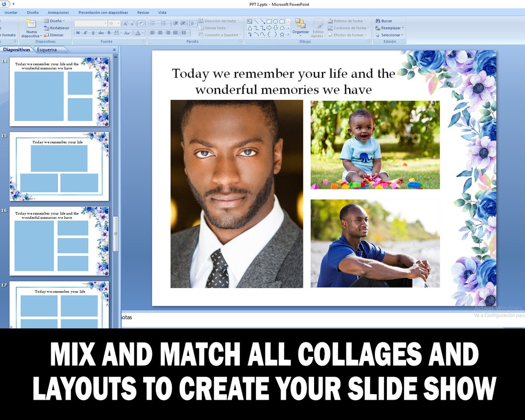Toggle bold formatting
This screenshot has width=525, height=420.
78,32
